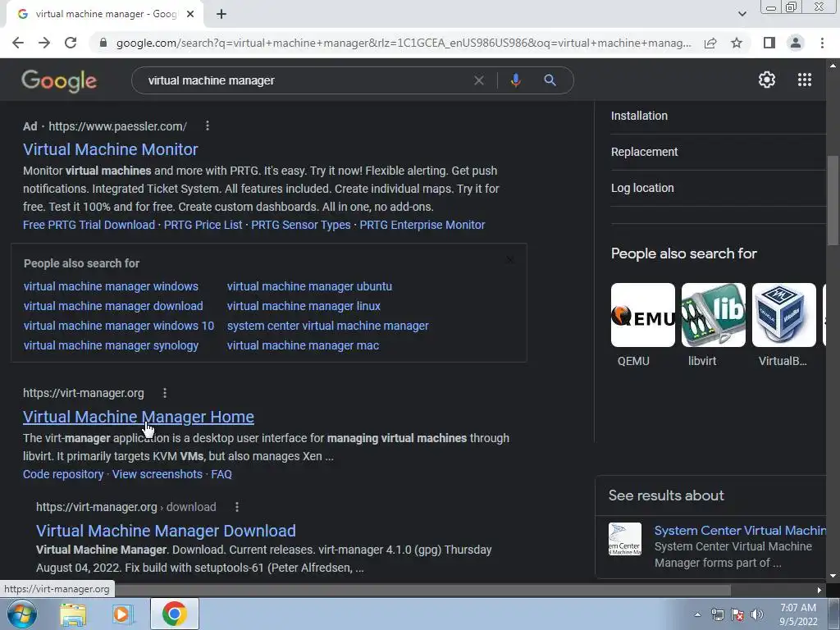Open the Google apps grid

[x=805, y=80]
